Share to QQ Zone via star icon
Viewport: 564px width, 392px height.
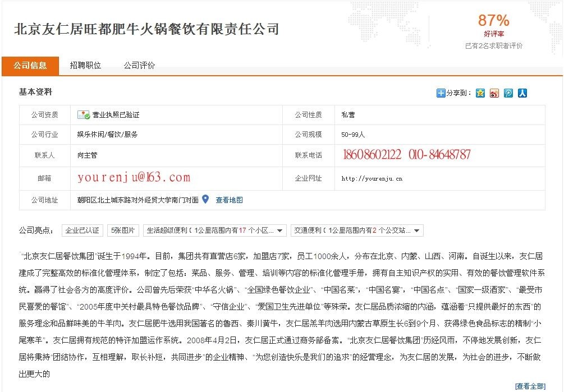(480, 93)
